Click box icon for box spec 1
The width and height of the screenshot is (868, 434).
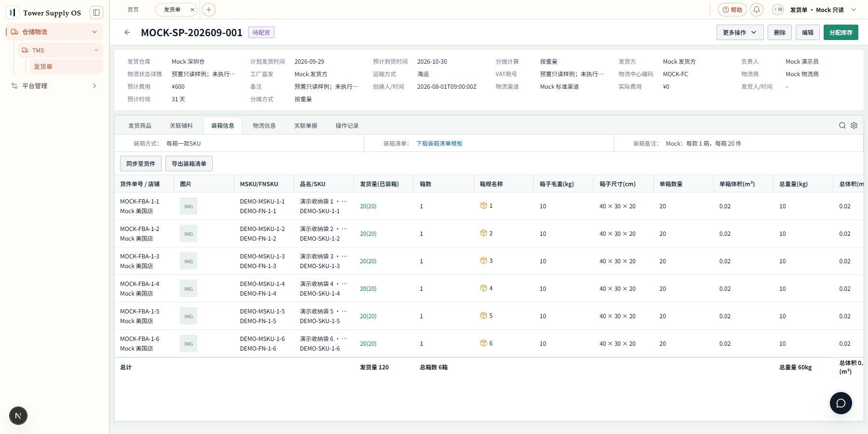tap(483, 205)
